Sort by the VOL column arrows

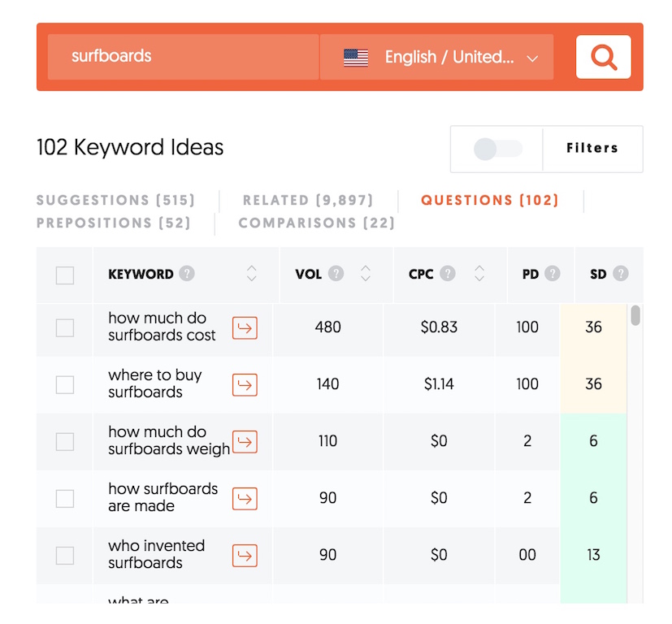coord(366,274)
